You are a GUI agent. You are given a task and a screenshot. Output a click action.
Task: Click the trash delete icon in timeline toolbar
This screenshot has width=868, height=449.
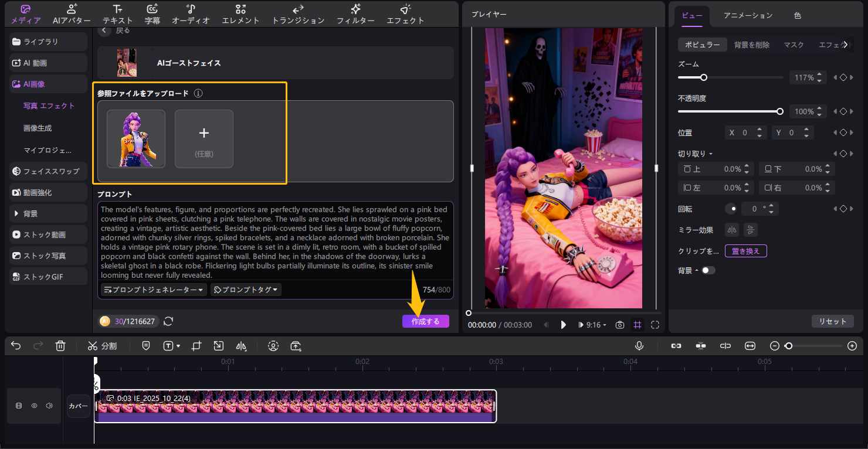60,346
